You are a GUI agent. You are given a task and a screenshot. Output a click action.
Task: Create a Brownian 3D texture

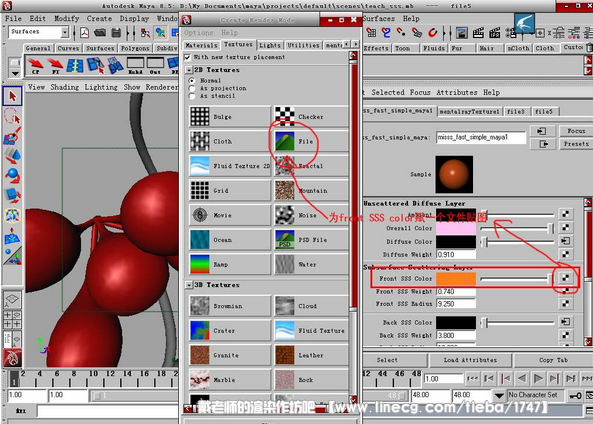[x=230, y=306]
